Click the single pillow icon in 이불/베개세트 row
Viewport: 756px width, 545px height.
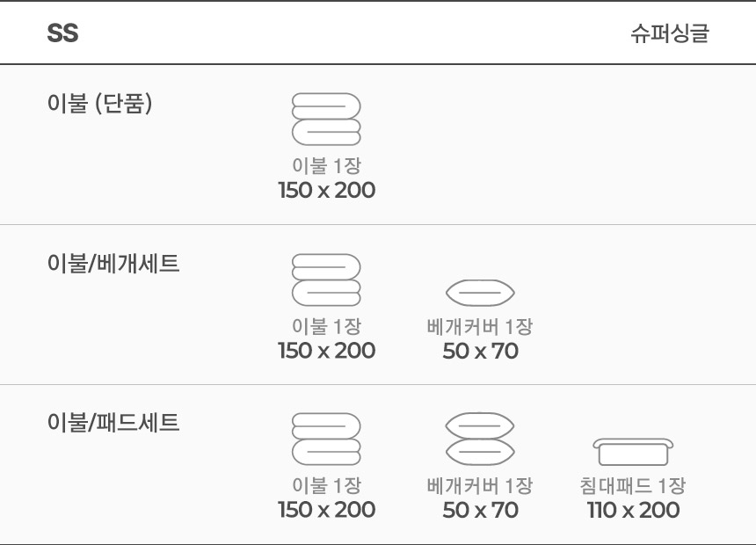[x=480, y=292]
